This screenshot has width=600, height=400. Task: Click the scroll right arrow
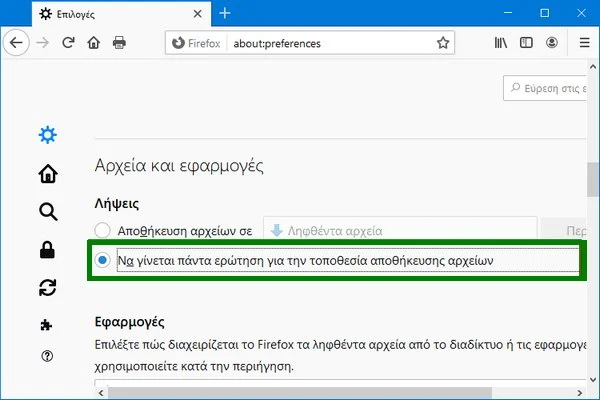pyautogui.click(x=579, y=393)
